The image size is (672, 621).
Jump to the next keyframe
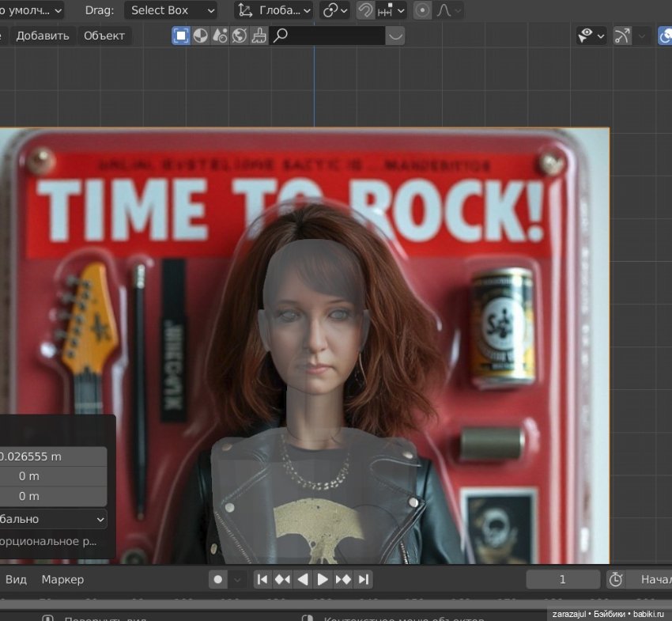pos(343,580)
